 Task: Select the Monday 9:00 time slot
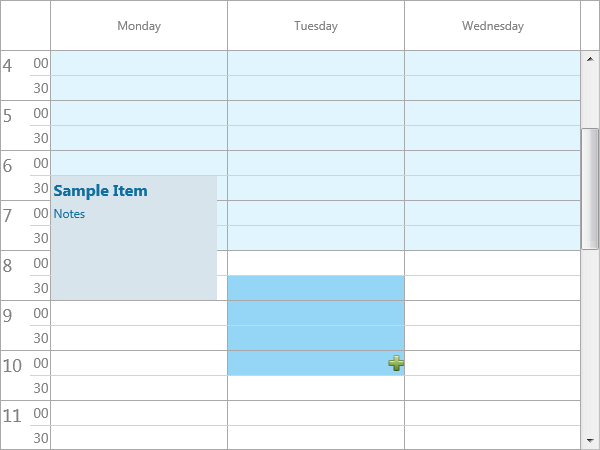[139, 313]
